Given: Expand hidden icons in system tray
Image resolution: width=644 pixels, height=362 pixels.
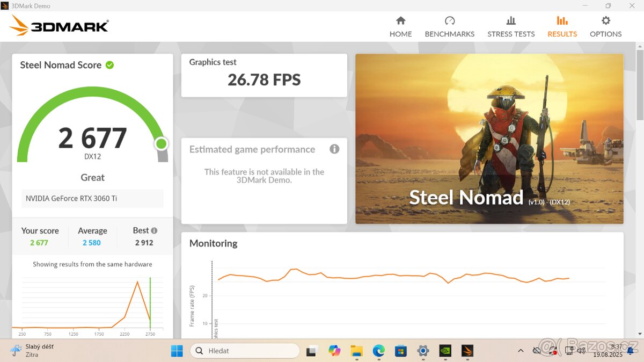Looking at the screenshot, I should pyautogui.click(x=521, y=351).
